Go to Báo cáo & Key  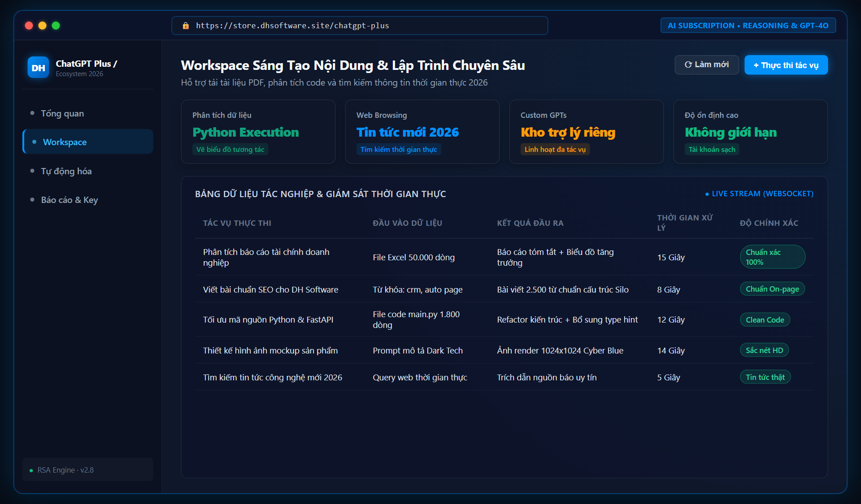(x=88, y=200)
